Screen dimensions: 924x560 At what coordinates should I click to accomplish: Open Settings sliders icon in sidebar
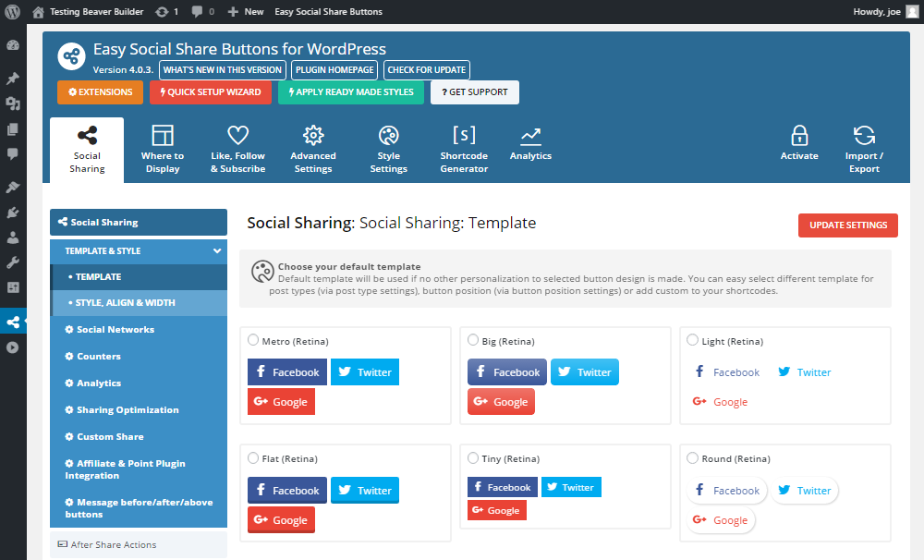[x=13, y=287]
